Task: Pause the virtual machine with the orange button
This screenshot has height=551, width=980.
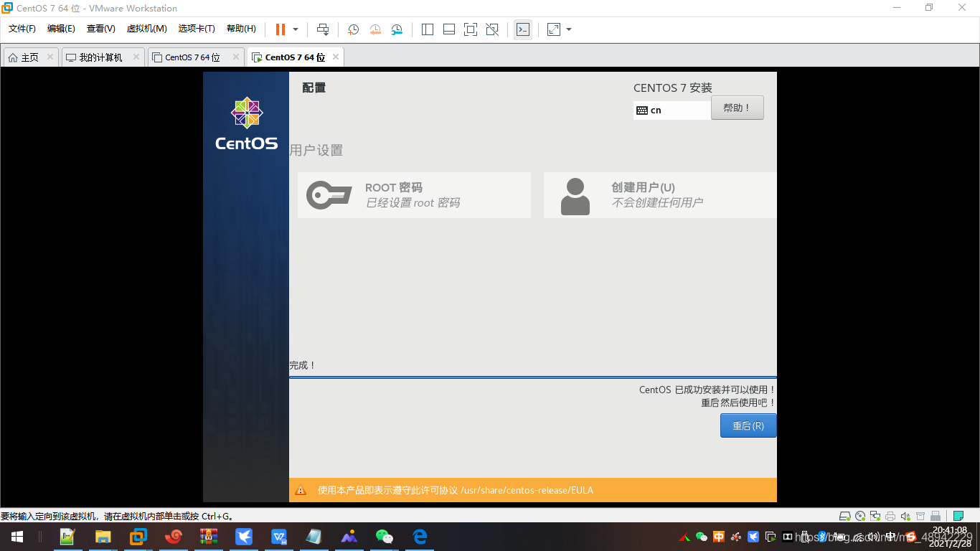Action: (280, 29)
